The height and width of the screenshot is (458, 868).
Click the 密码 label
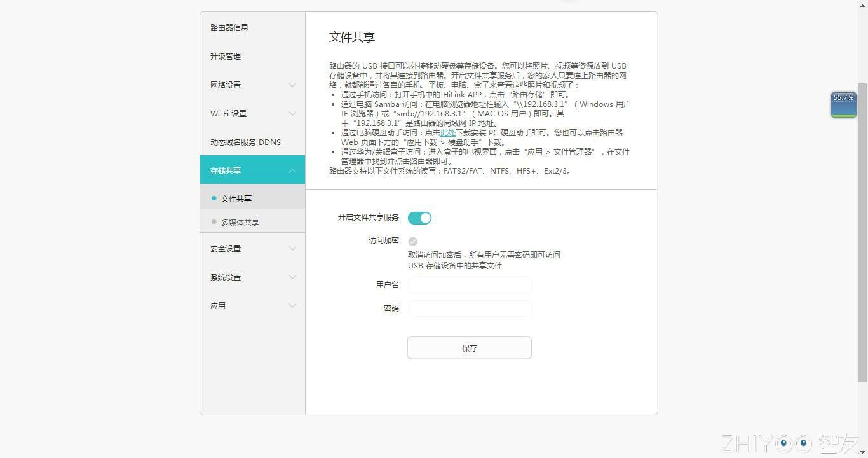tap(391, 309)
